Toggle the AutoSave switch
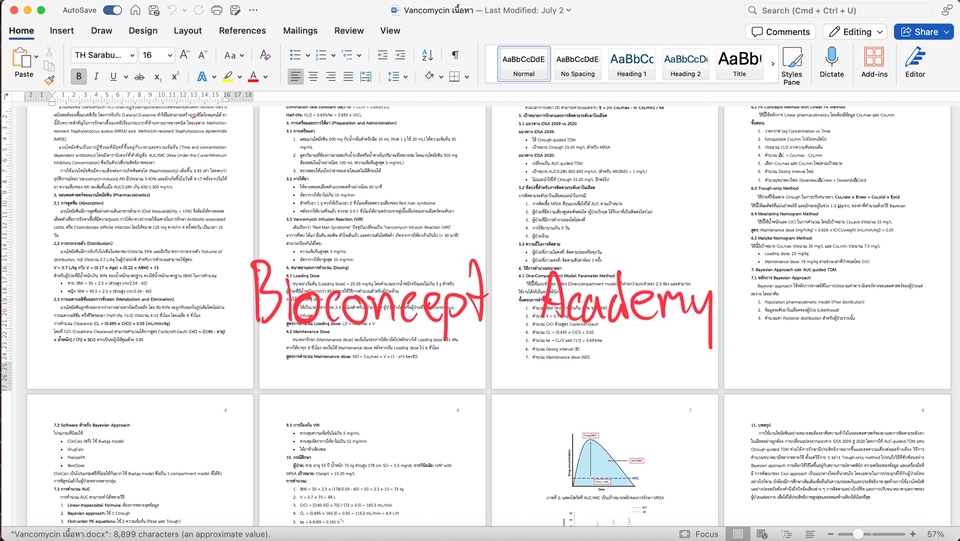The width and height of the screenshot is (960, 541). click(112, 10)
